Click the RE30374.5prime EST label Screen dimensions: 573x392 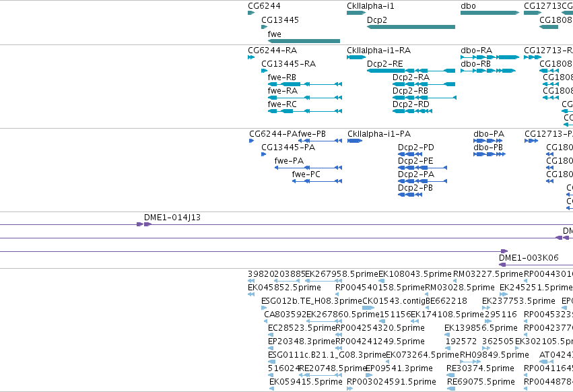[x=480, y=369]
